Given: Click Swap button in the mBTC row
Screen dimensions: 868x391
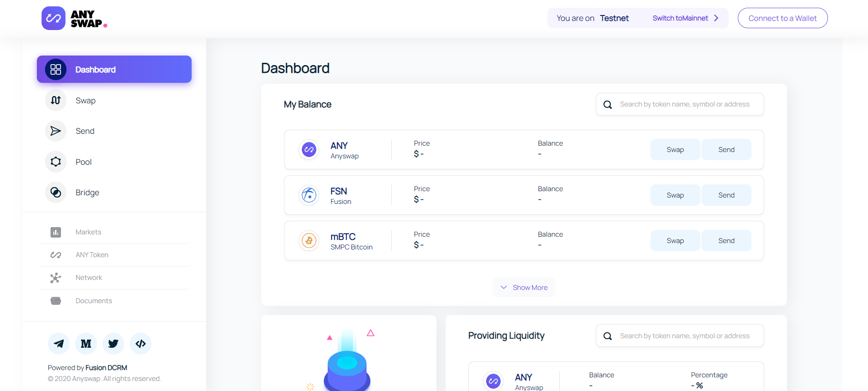Looking at the screenshot, I should 675,240.
